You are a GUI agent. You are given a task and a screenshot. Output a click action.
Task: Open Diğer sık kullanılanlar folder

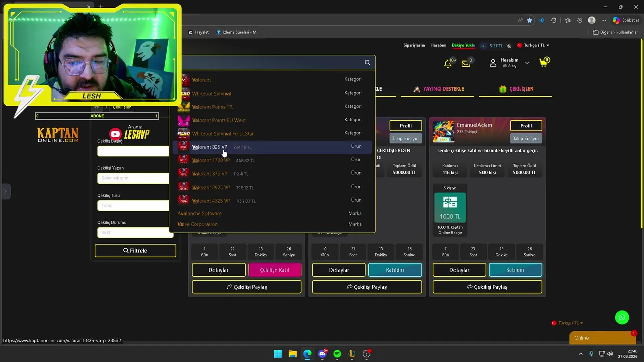[x=616, y=32]
